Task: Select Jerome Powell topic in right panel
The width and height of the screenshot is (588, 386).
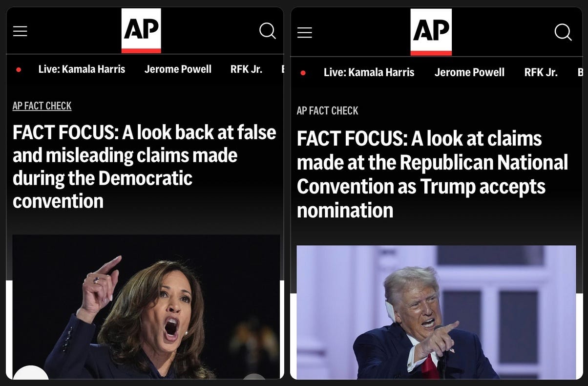Action: tap(469, 72)
